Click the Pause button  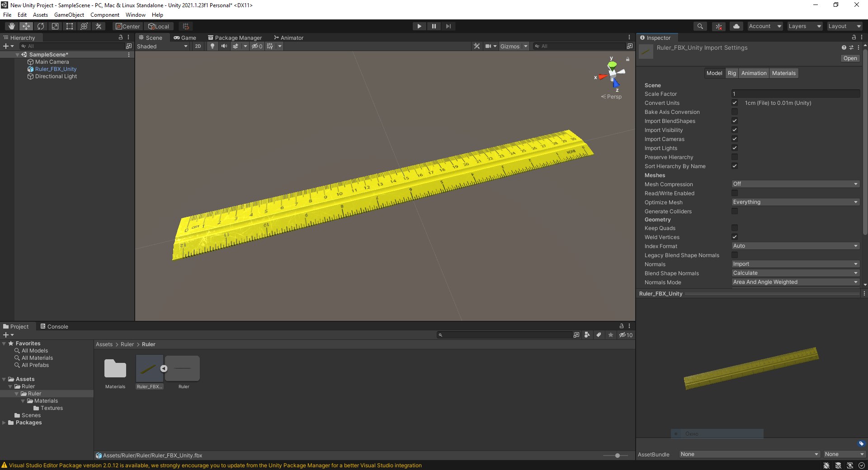coord(434,26)
